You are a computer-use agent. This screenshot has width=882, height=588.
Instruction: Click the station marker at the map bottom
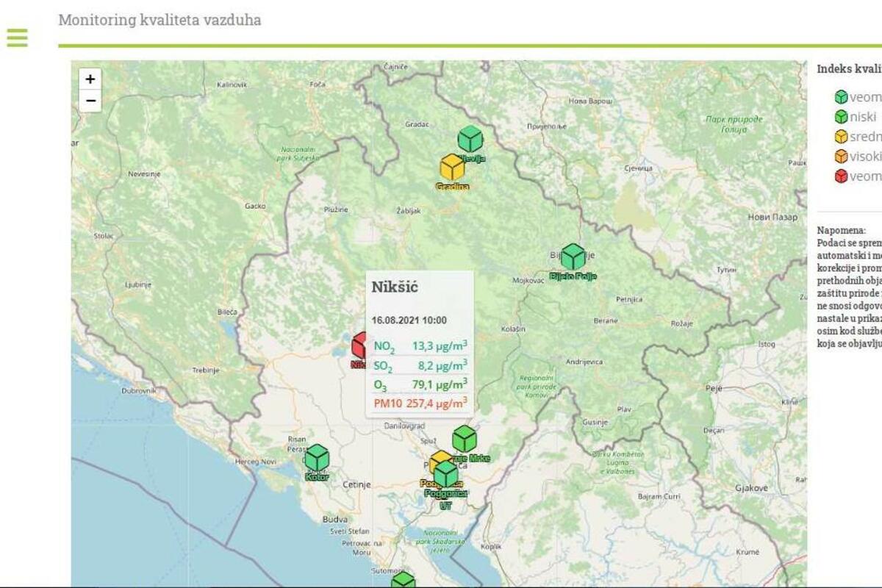point(403,581)
